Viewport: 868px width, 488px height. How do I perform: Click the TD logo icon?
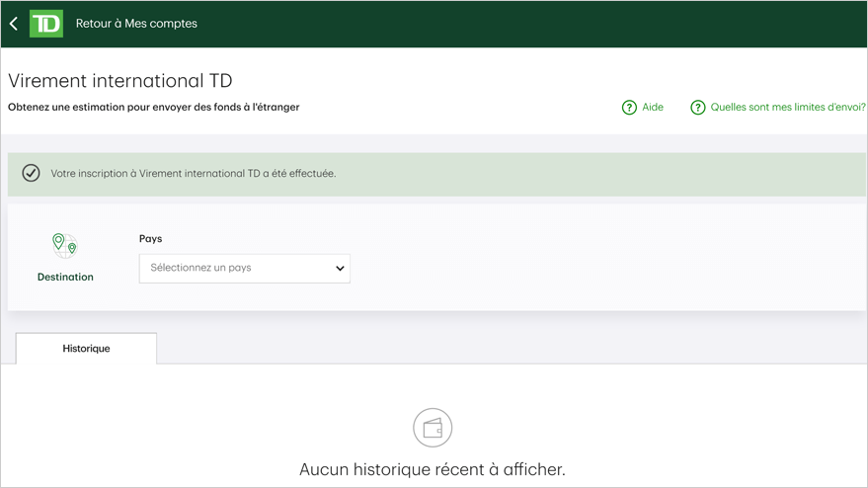pyautogui.click(x=46, y=24)
